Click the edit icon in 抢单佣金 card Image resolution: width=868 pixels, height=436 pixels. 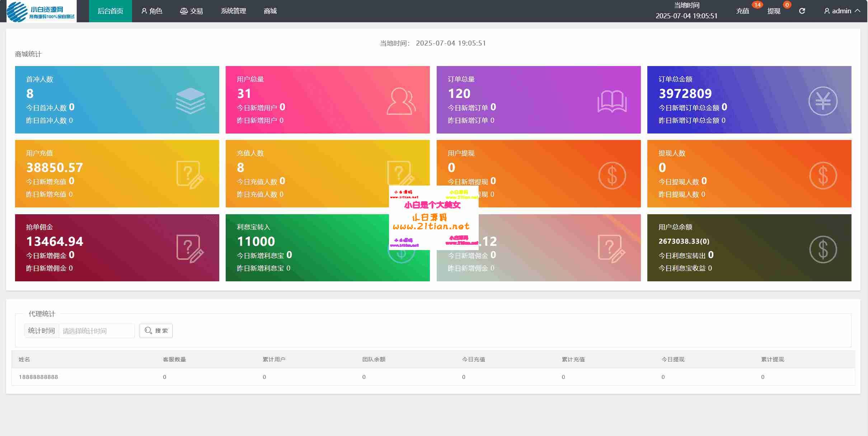(190, 249)
